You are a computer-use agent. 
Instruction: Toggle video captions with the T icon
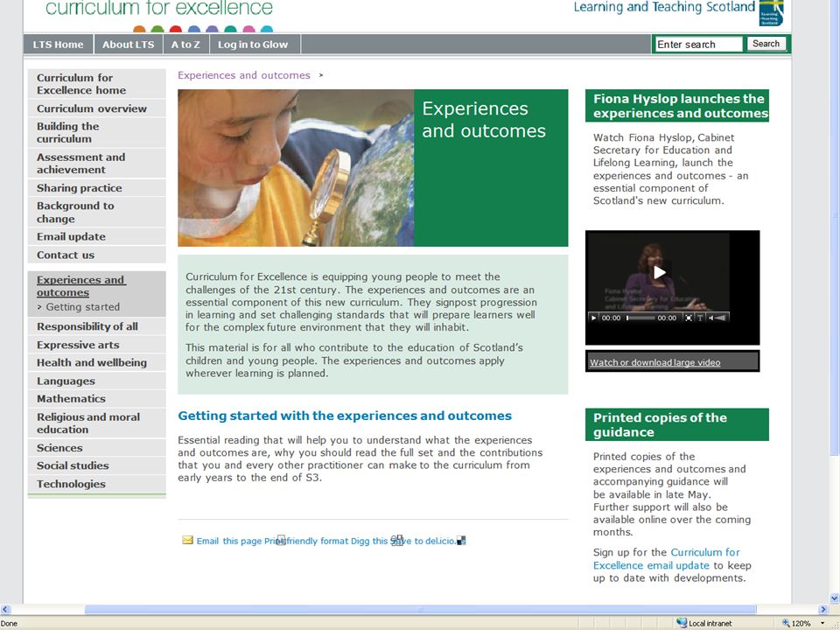tap(700, 318)
